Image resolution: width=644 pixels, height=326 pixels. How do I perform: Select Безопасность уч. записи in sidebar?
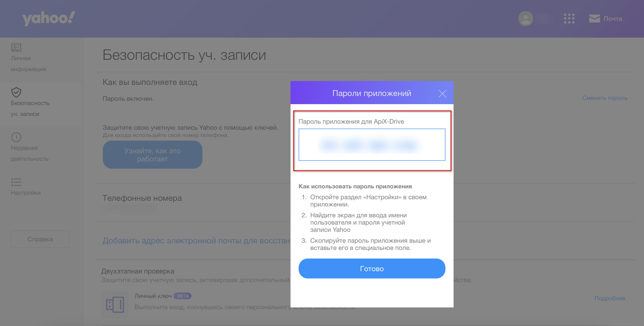click(30, 108)
